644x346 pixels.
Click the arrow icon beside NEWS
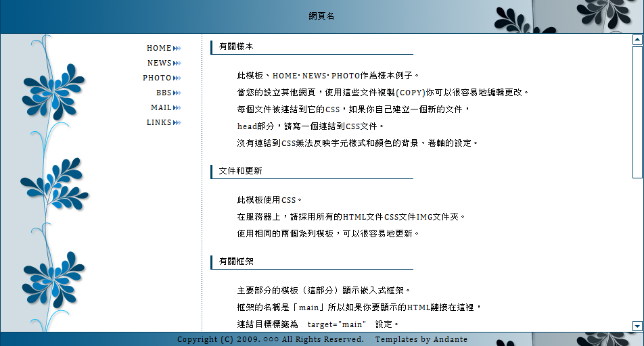point(177,64)
